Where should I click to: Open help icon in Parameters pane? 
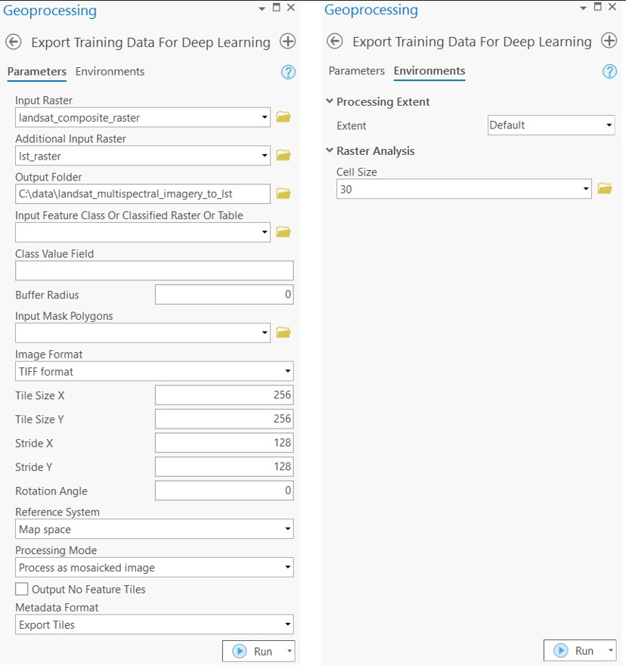288,73
